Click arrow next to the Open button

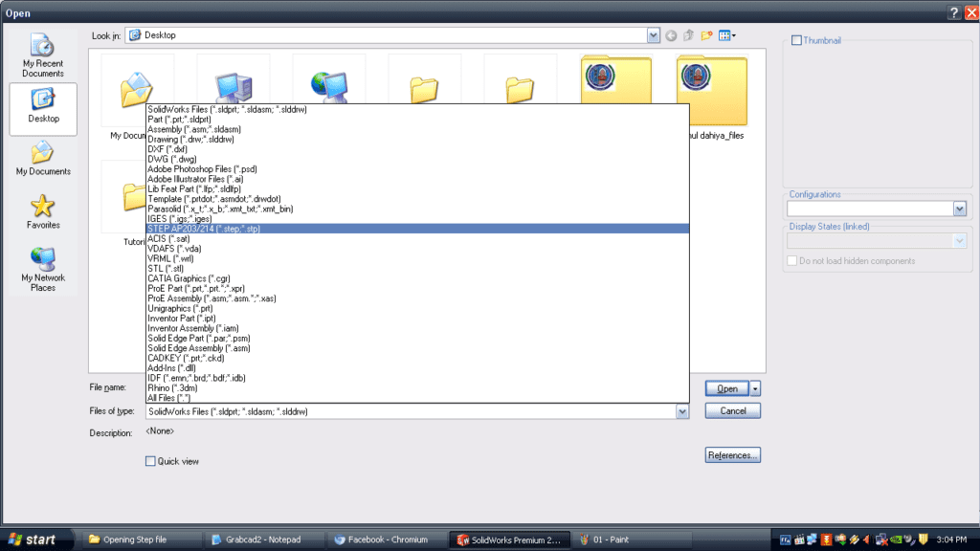click(756, 388)
